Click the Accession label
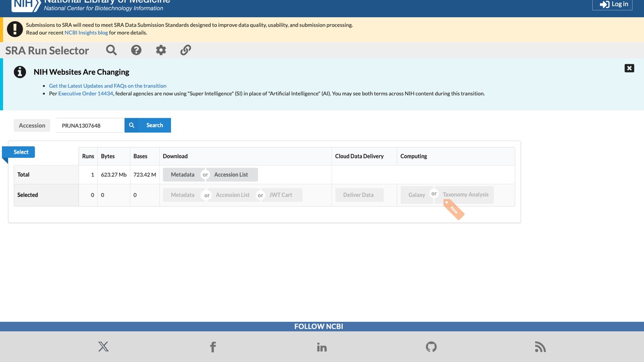Image resolution: width=644 pixels, height=362 pixels. click(32, 125)
